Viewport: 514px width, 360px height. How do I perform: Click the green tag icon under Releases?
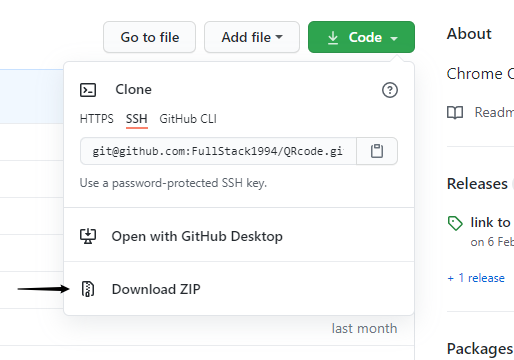tap(455, 223)
